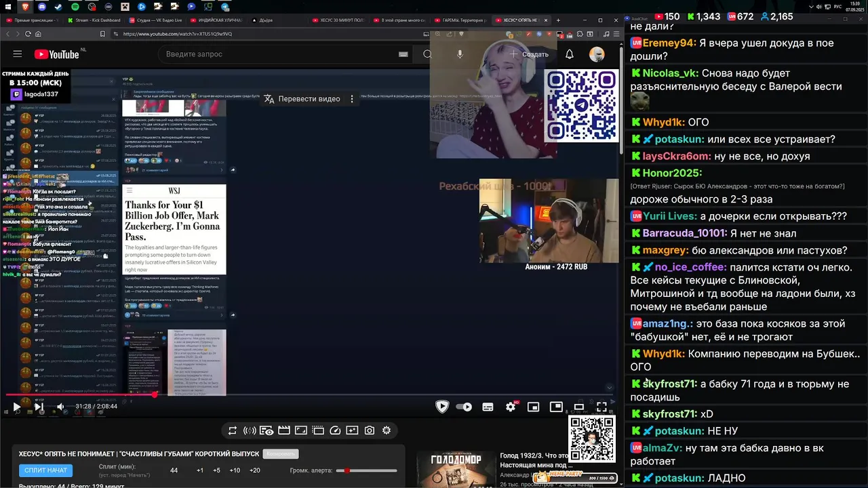Open Telegram from the taskbar
This screenshot has height=488, width=868.
(x=226, y=7)
